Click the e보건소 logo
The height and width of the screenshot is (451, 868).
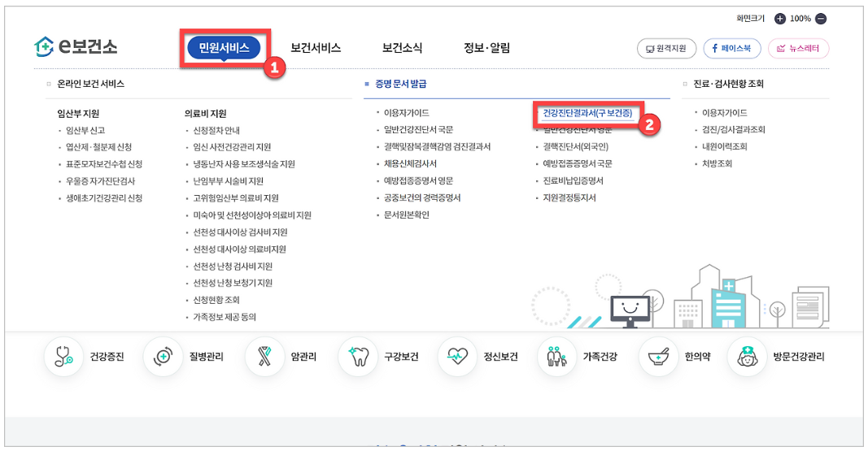78,47
